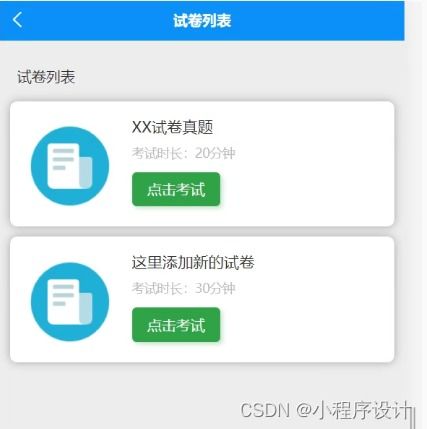Viewport: 427px width, 429px height.
Task: Click the 考试时长：20分钟 duration text
Action: [184, 153]
